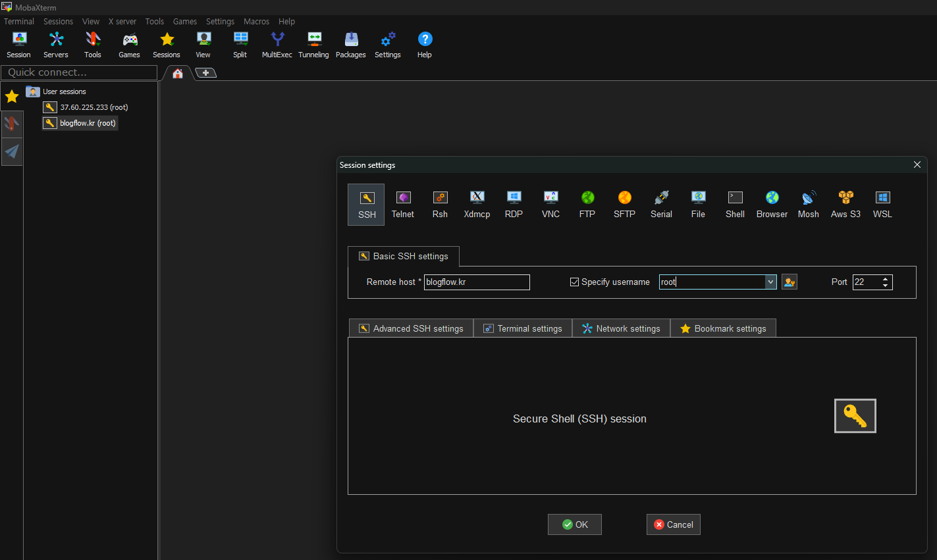Select the SFTP session type icon

point(624,204)
